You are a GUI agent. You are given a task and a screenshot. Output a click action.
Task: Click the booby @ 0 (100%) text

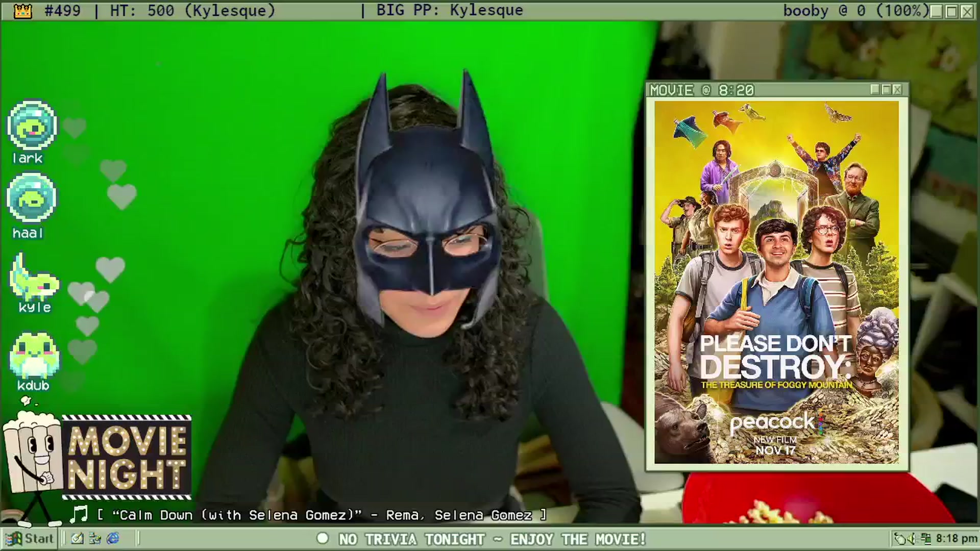(856, 11)
